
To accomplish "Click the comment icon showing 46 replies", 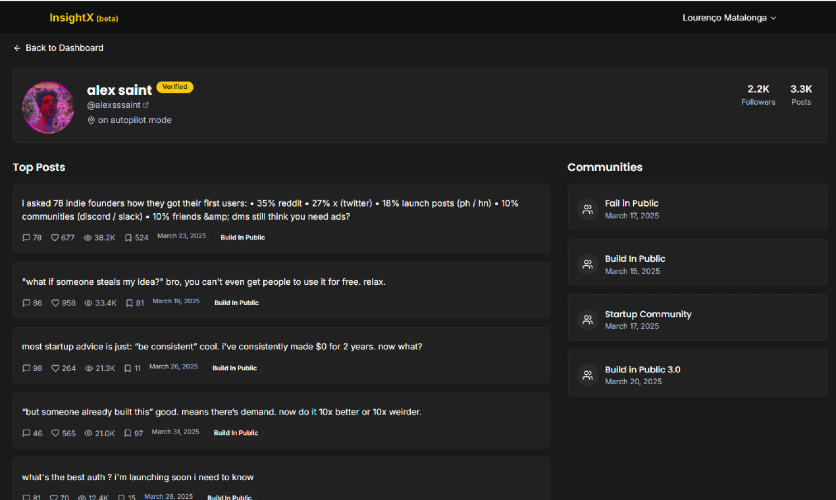I will 26,433.
